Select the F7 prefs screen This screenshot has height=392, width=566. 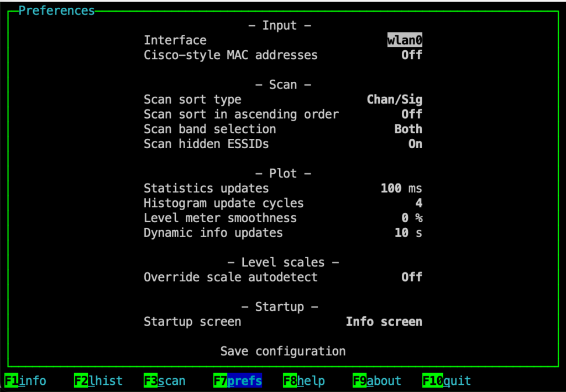(x=238, y=380)
